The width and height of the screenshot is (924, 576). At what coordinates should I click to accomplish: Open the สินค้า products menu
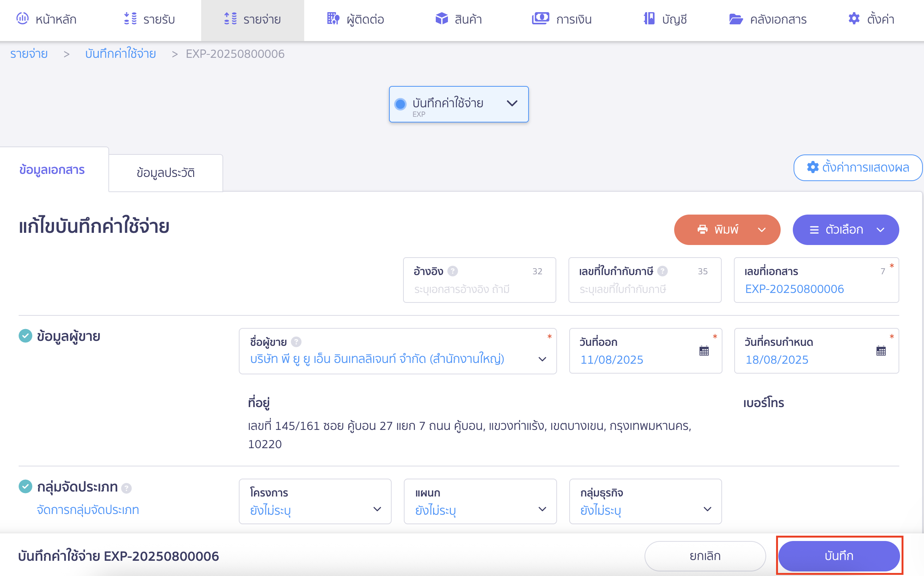[458, 19]
